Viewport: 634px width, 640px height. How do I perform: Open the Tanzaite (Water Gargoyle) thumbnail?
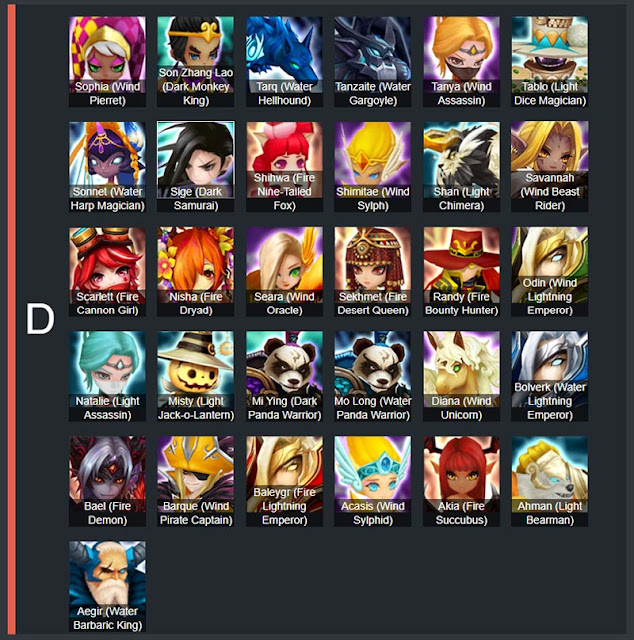[373, 62]
